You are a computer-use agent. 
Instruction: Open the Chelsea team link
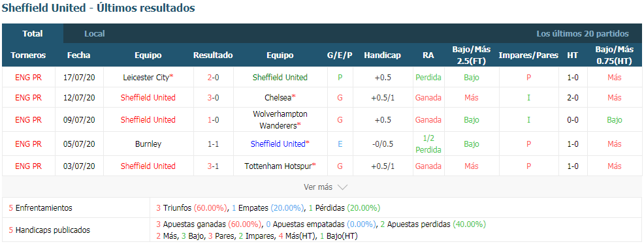pos(278,98)
